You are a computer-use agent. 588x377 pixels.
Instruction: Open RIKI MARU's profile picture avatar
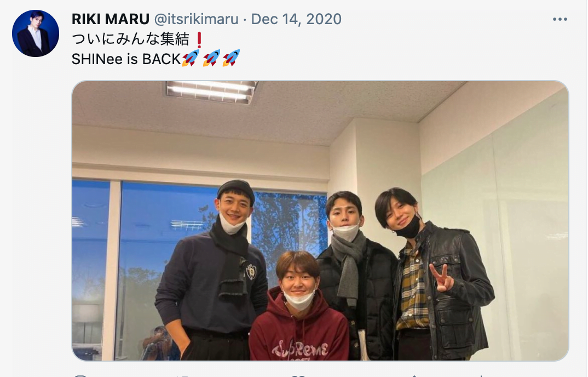click(x=36, y=33)
